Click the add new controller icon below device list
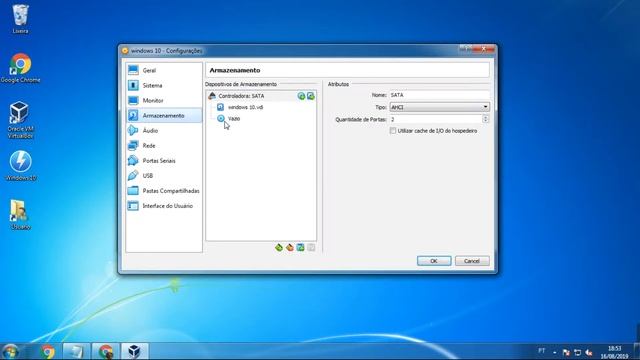This screenshot has height=360, width=640. (279, 247)
